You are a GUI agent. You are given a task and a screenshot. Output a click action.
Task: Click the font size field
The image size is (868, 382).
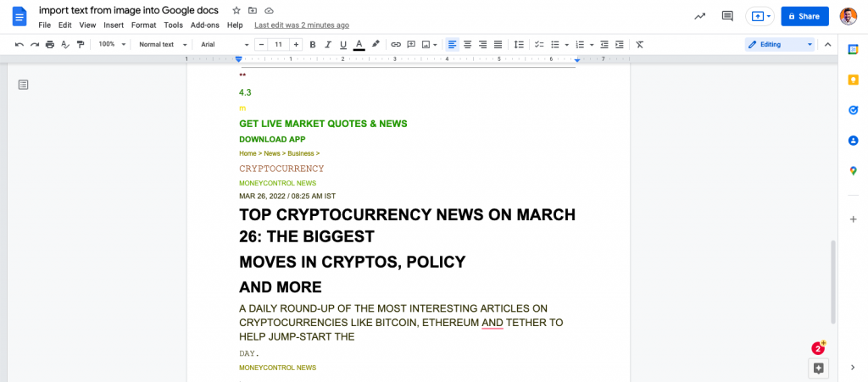(x=278, y=44)
